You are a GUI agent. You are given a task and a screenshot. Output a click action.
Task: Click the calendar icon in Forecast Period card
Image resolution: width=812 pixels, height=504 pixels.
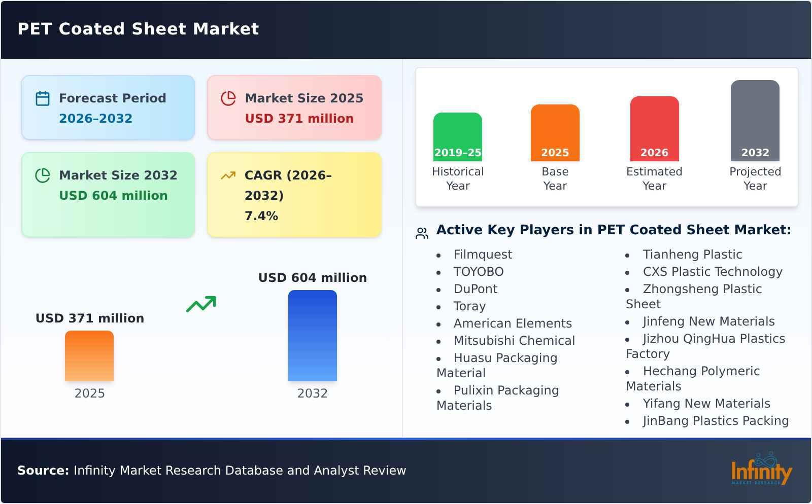pyautogui.click(x=43, y=98)
